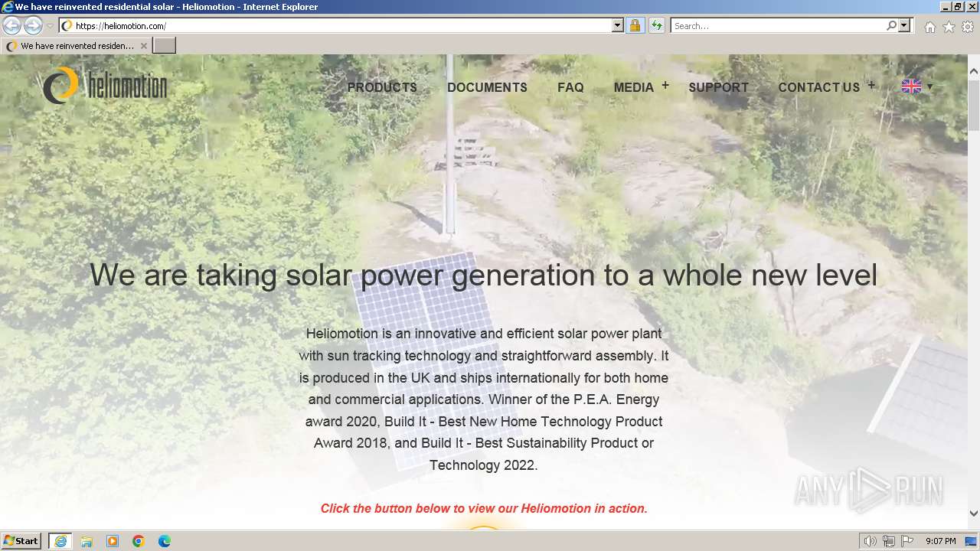Open the PRODUCTS menu
Screen dimensions: 980x551
point(382,87)
